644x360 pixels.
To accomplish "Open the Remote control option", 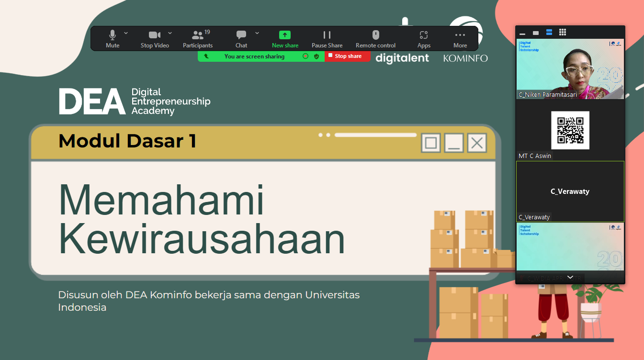I will tap(376, 39).
